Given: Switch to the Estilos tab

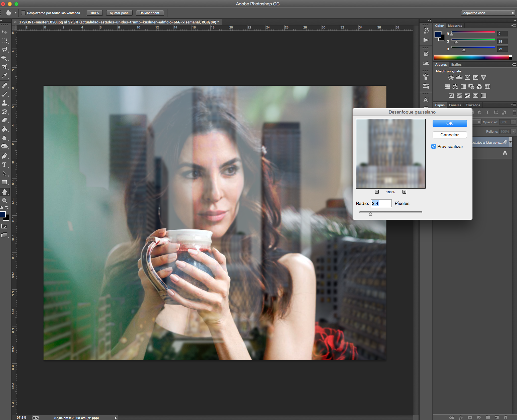Looking at the screenshot, I should click(x=456, y=65).
